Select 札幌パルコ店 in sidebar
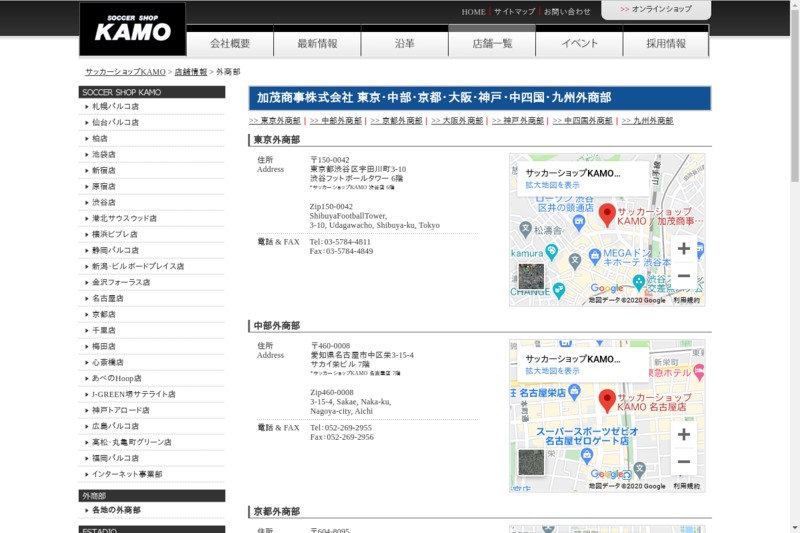800x533 pixels. tap(115, 107)
